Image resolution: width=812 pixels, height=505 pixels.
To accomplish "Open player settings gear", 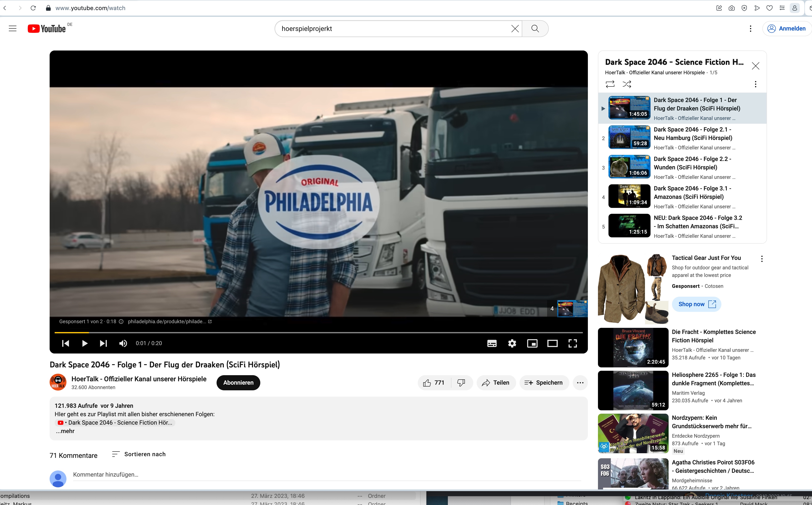I will tap(512, 343).
